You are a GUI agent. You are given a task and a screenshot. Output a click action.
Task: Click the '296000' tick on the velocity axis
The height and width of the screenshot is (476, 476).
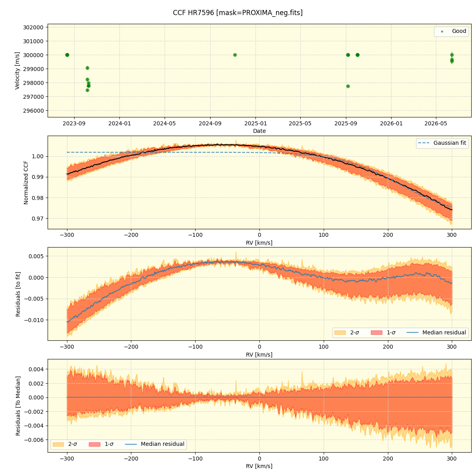point(33,111)
